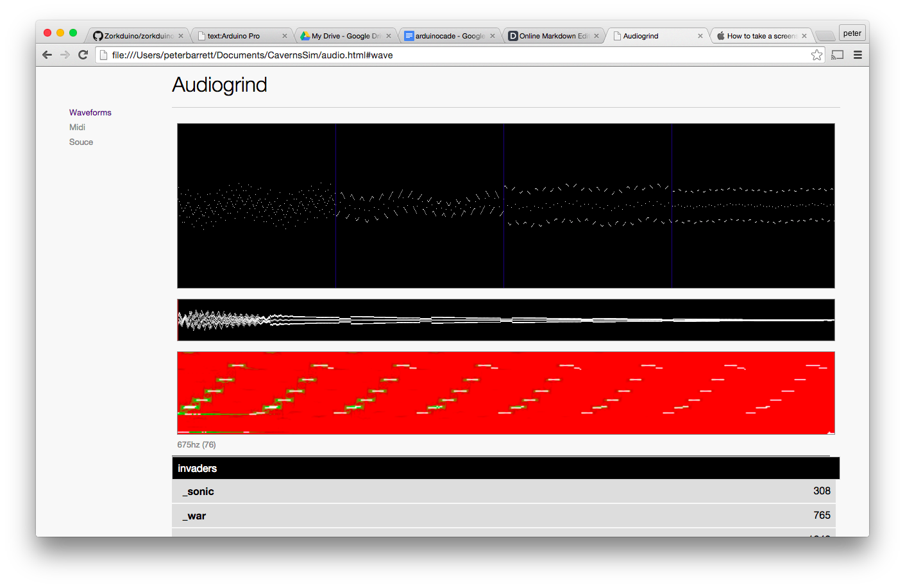Switch to the text:Arduino Pro tab
This screenshot has height=588, width=905.
pos(241,36)
